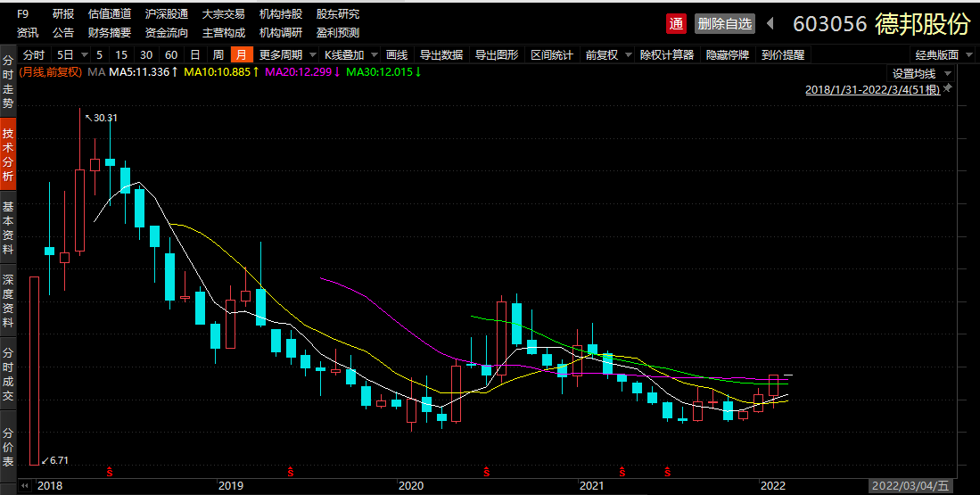Click the 删除自选 button
Screen dimensions: 980x495
(724, 23)
